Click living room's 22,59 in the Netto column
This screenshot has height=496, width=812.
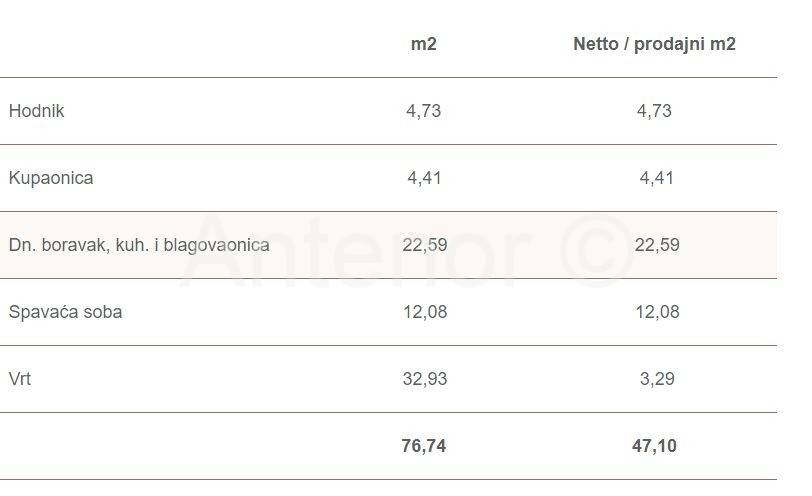tap(654, 245)
